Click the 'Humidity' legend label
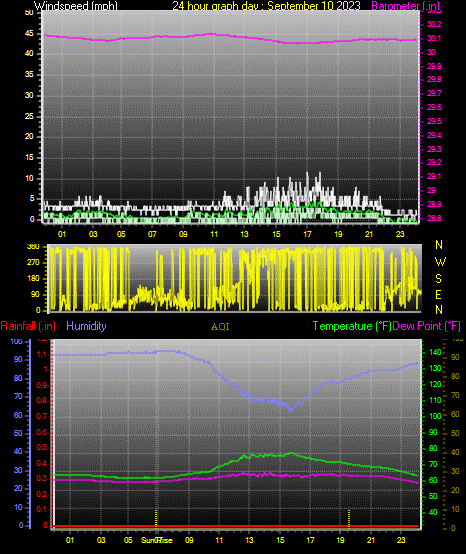The width and height of the screenshot is (466, 554). [x=86, y=326]
